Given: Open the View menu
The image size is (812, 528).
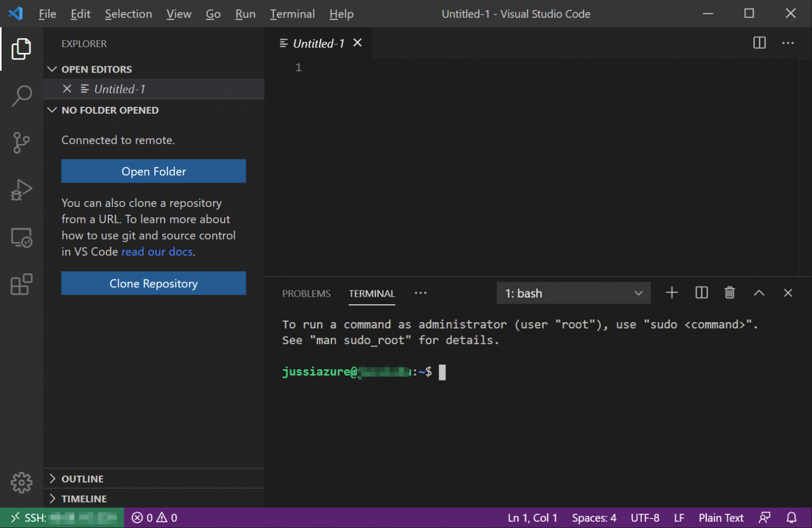Looking at the screenshot, I should 179,14.
